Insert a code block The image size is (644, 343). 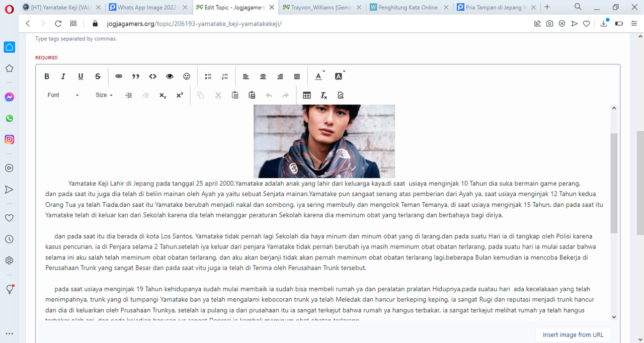[x=152, y=76]
